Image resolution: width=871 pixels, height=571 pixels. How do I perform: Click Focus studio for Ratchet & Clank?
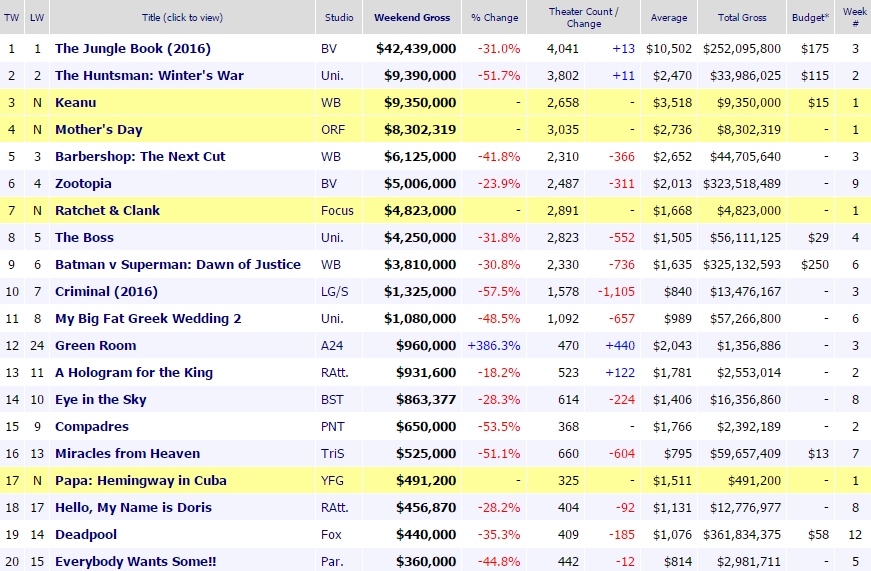pos(337,211)
